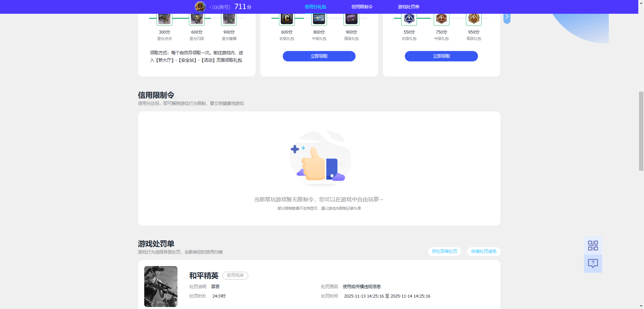Select the 950分 高级礼包 badge icon
Image resolution: width=644 pixels, height=309 pixels.
(474, 19)
